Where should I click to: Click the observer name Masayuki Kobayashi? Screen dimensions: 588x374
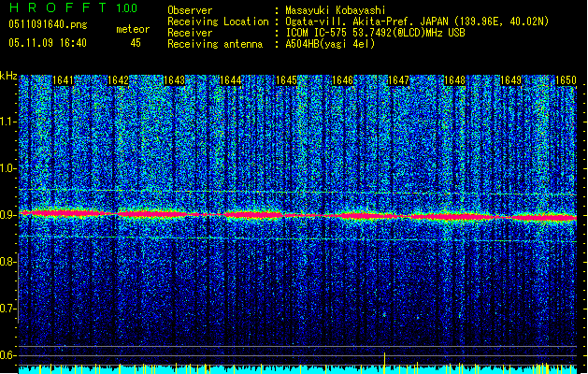pyautogui.click(x=345, y=9)
